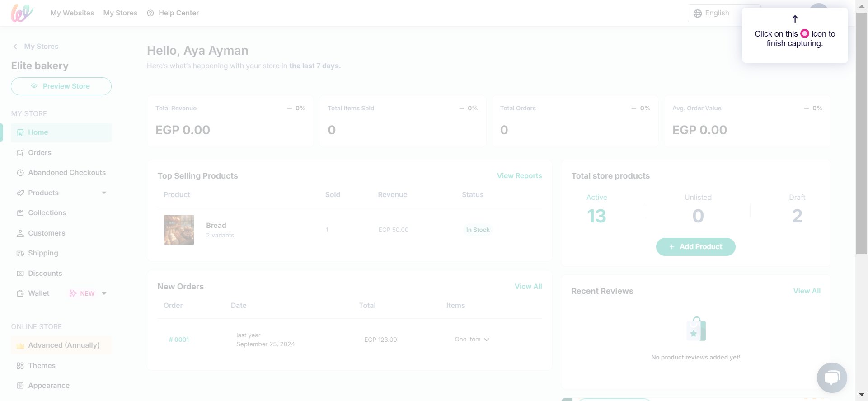Click the Unlisted products label

[x=698, y=198]
